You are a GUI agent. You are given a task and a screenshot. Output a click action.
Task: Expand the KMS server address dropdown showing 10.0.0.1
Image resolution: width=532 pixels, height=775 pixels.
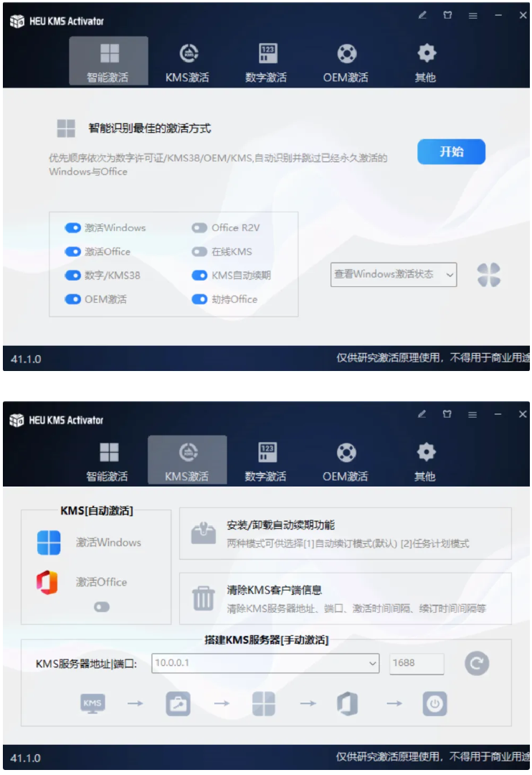coord(372,664)
